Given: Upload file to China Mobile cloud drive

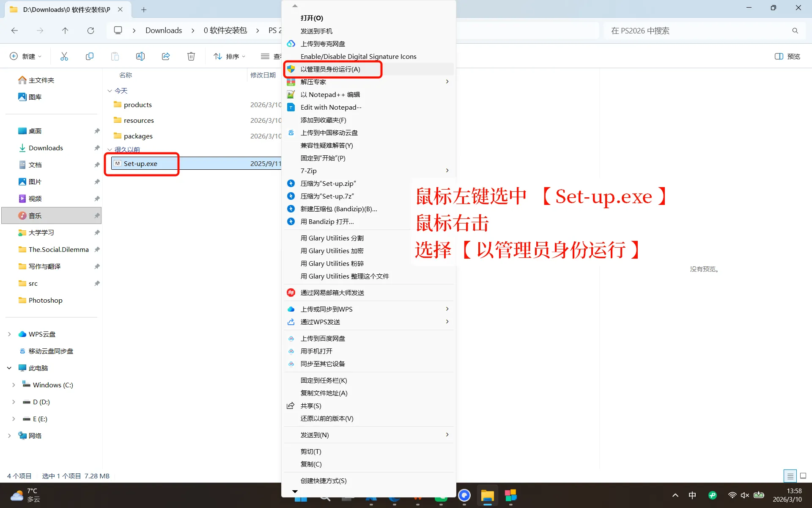Looking at the screenshot, I should [329, 133].
